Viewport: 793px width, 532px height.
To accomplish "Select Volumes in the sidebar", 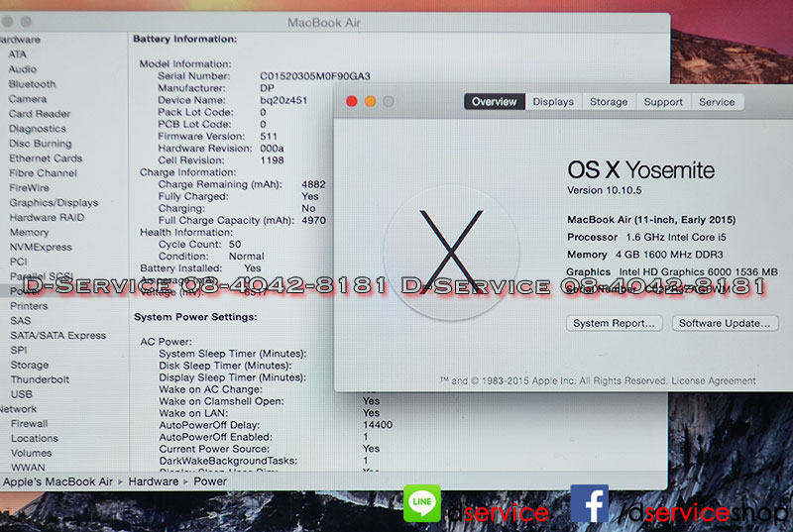I will tap(32, 453).
